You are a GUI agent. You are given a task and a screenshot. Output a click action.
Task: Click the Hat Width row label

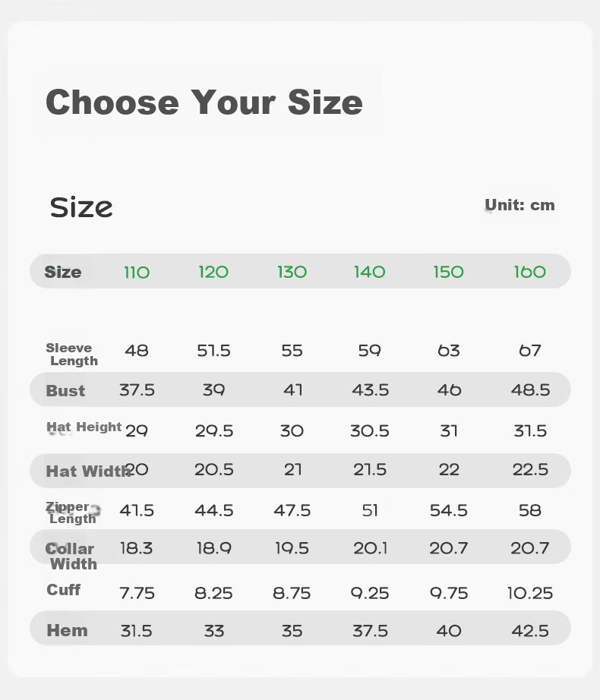click(88, 471)
